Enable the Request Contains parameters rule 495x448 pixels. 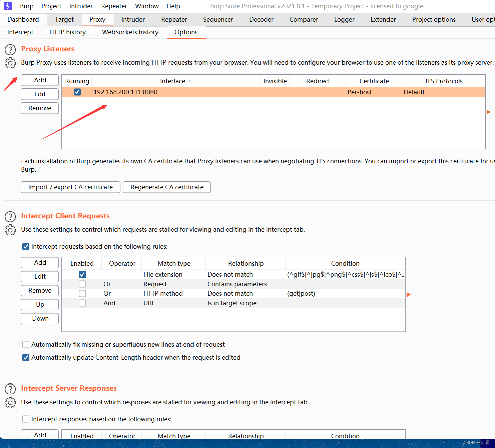click(x=82, y=284)
